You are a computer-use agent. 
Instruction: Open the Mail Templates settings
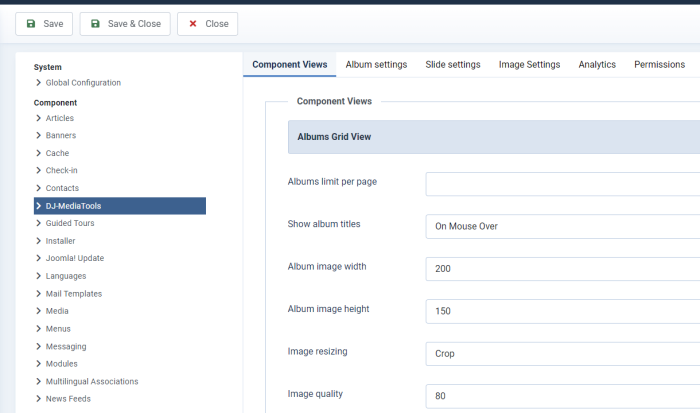pos(74,293)
